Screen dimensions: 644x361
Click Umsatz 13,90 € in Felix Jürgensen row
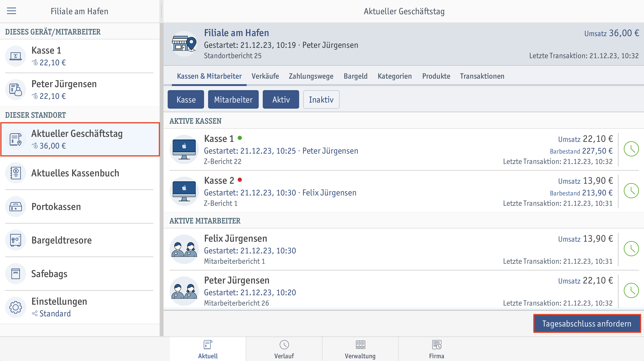tap(585, 239)
